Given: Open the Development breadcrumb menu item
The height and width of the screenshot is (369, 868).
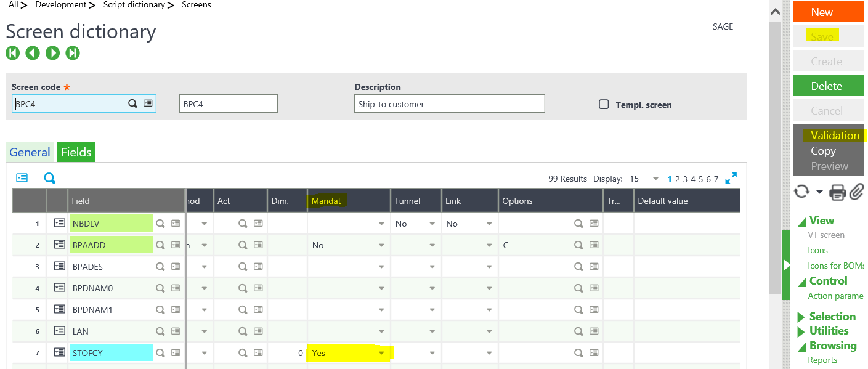Looking at the screenshot, I should [x=60, y=5].
